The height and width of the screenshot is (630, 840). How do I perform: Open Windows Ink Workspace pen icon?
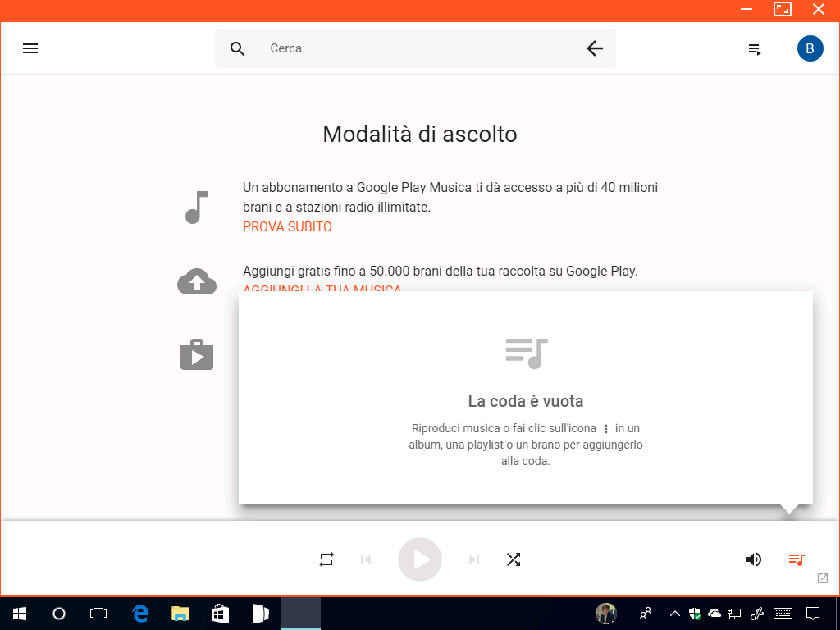pyautogui.click(x=756, y=614)
